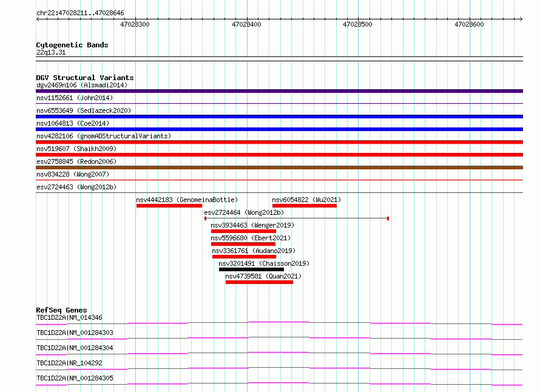Click the RefSeq Genes track title
The width and height of the screenshot is (540, 392).
pyautogui.click(x=61, y=310)
